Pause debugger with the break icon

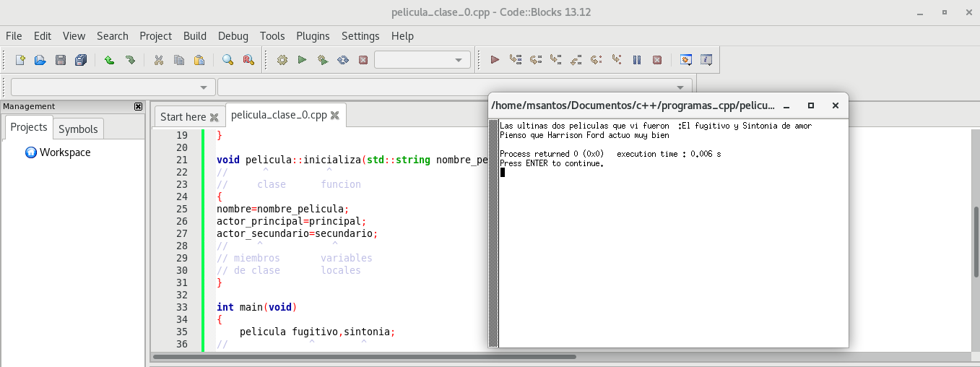(x=637, y=60)
